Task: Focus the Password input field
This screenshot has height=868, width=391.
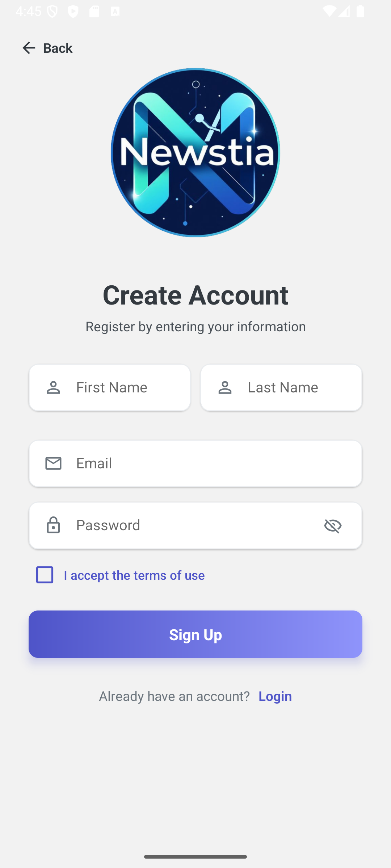Action: tap(192, 525)
